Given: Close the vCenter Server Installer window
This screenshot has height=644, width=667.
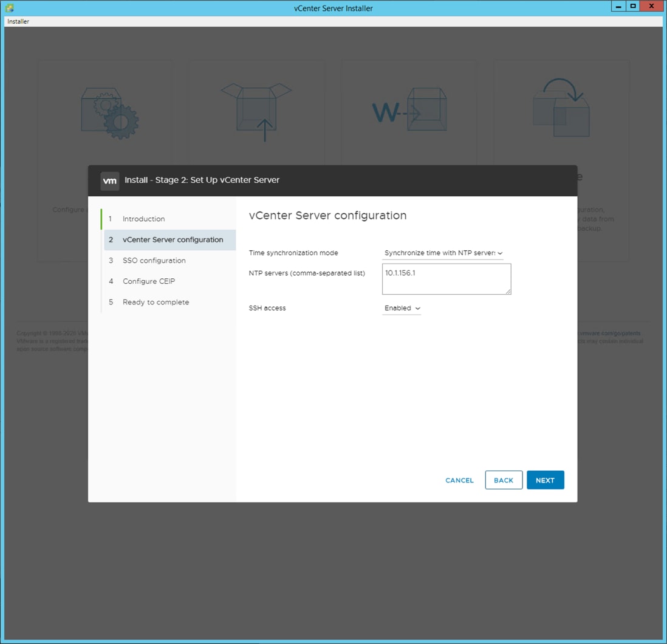Looking at the screenshot, I should pos(651,6).
